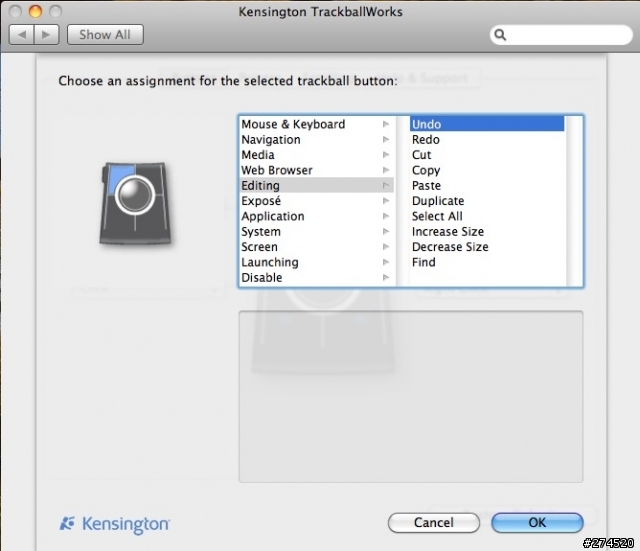The width and height of the screenshot is (640, 551).
Task: Select the Navigation category
Action: [x=316, y=140]
